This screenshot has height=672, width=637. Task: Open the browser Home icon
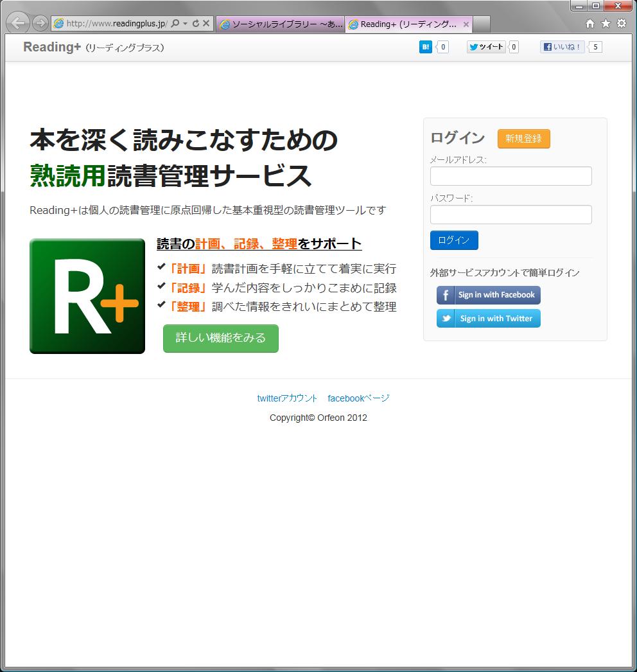[x=590, y=24]
